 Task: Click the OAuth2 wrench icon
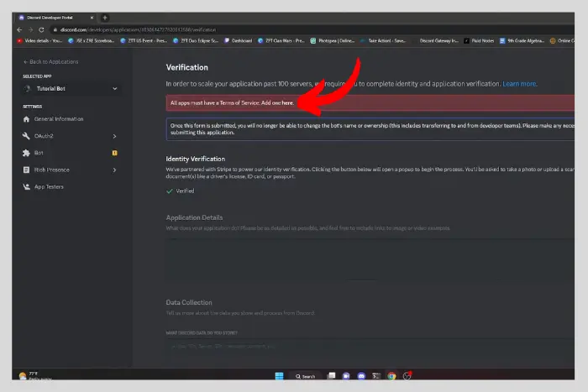pyautogui.click(x=26, y=136)
